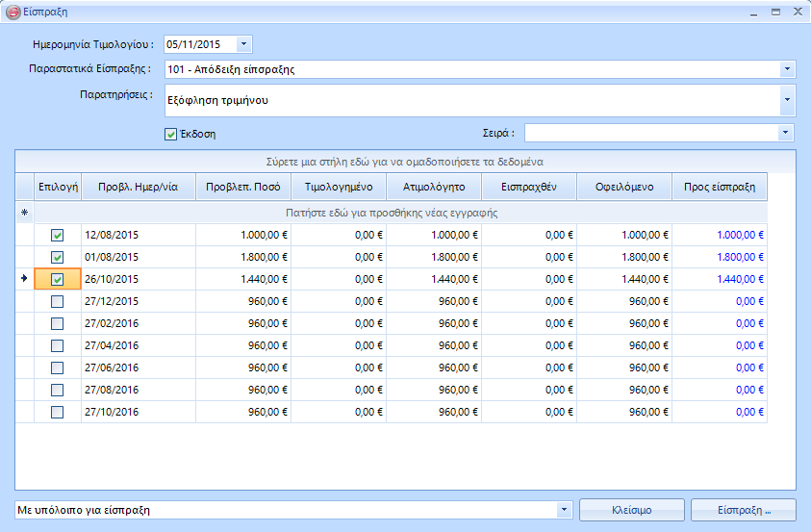Open the Ημερομηνία Τιμολογίου date picker dropdown

(x=242, y=44)
